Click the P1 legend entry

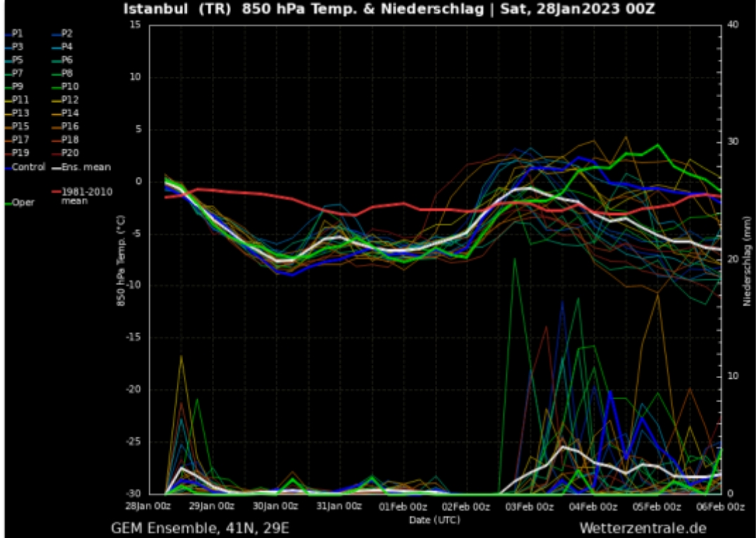point(17,34)
